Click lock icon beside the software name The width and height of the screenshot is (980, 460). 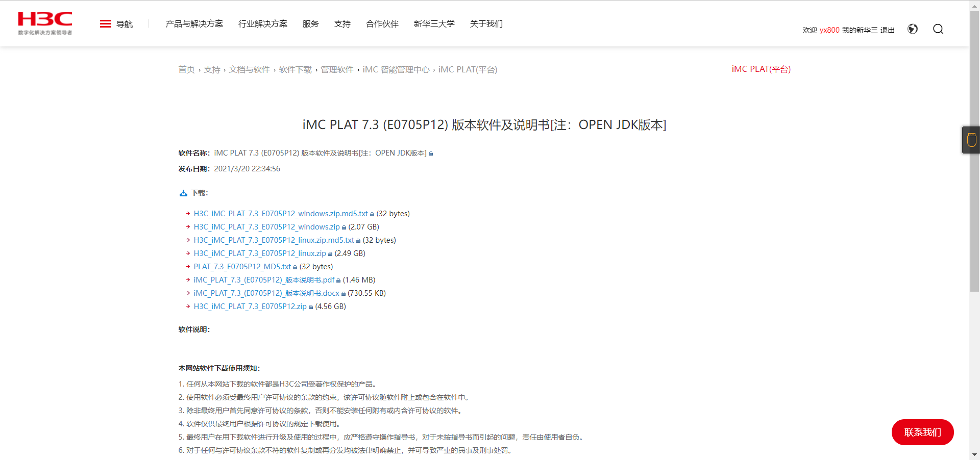pyautogui.click(x=431, y=154)
